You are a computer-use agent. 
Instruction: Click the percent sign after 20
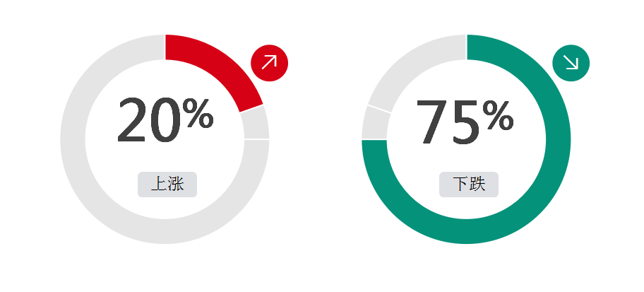coord(198,114)
